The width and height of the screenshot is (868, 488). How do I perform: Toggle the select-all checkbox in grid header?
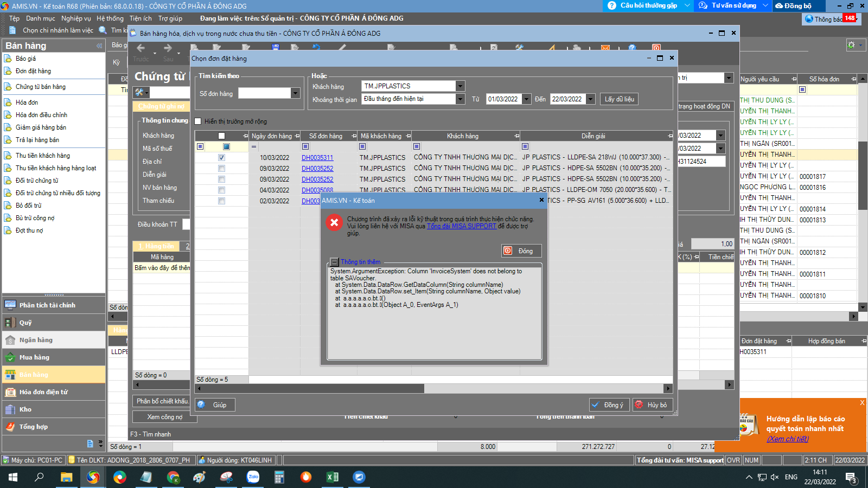[x=221, y=136]
